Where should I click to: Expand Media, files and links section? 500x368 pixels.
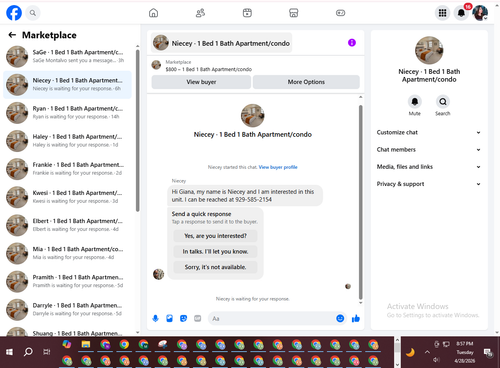click(x=429, y=167)
